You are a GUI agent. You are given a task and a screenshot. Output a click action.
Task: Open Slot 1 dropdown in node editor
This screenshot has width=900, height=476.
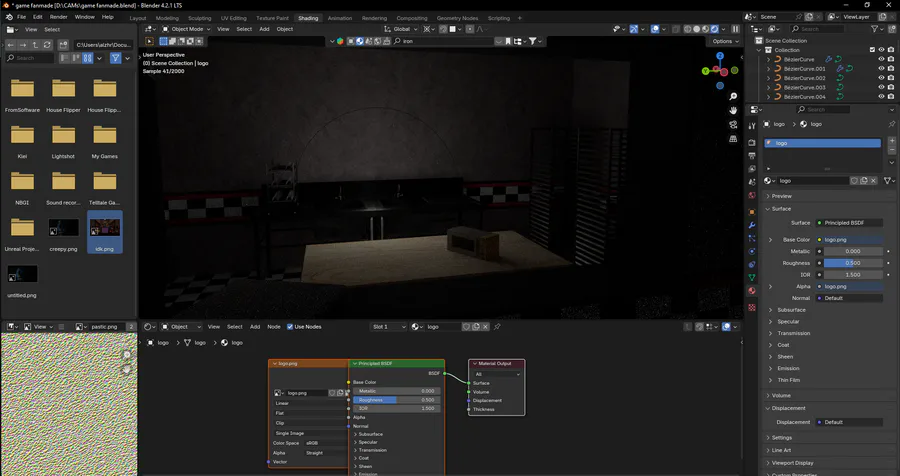(x=388, y=327)
